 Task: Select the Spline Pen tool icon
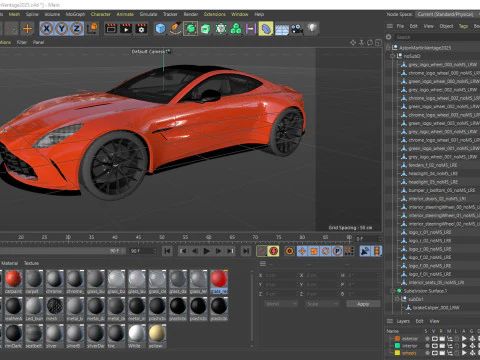pyautogui.click(x=175, y=29)
